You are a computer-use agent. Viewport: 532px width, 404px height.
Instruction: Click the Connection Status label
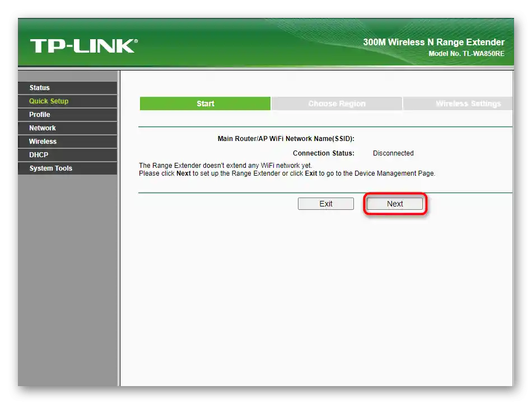(324, 153)
